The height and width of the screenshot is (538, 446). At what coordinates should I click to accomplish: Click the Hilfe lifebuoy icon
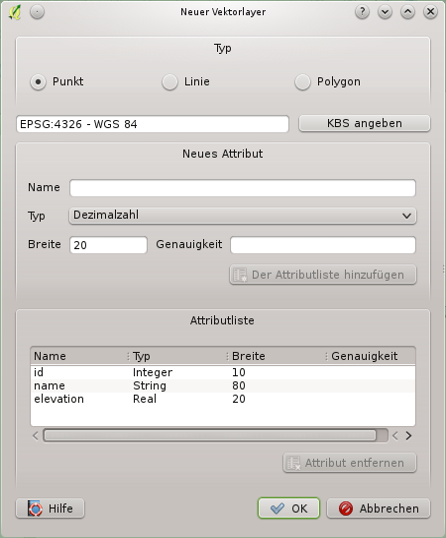coord(35,508)
